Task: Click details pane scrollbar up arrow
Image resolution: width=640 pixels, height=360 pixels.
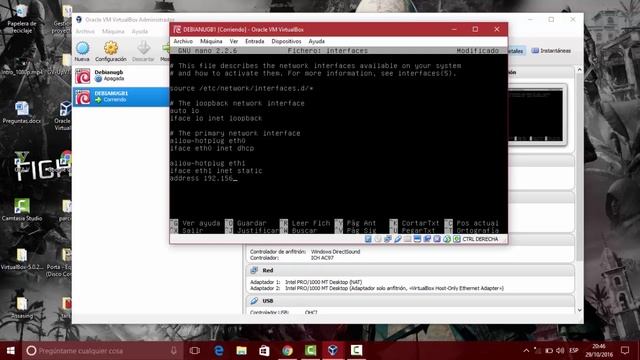Action: tap(579, 70)
